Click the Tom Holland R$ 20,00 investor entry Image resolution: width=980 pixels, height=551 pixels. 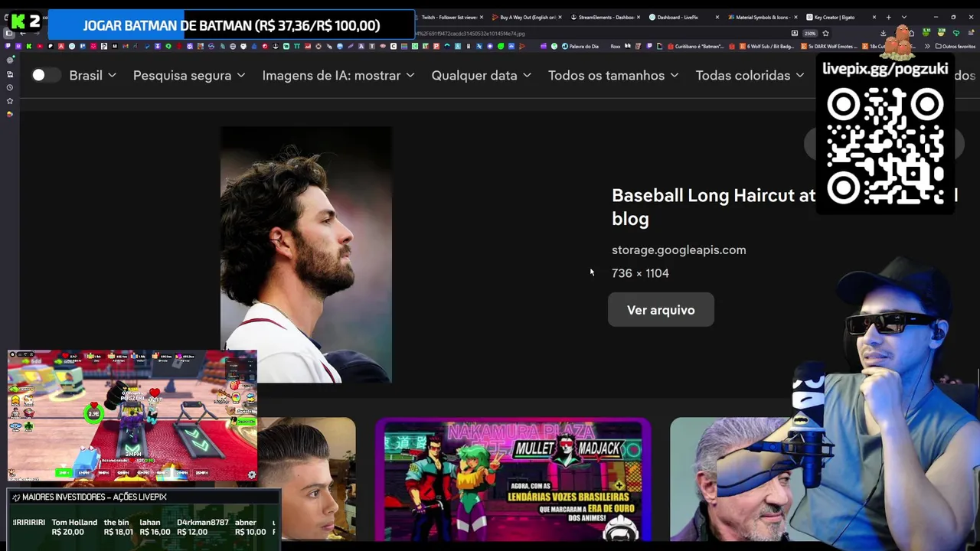74,527
